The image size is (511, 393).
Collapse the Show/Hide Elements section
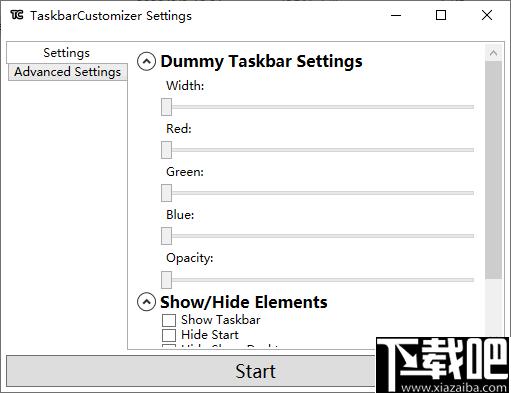coord(146,302)
